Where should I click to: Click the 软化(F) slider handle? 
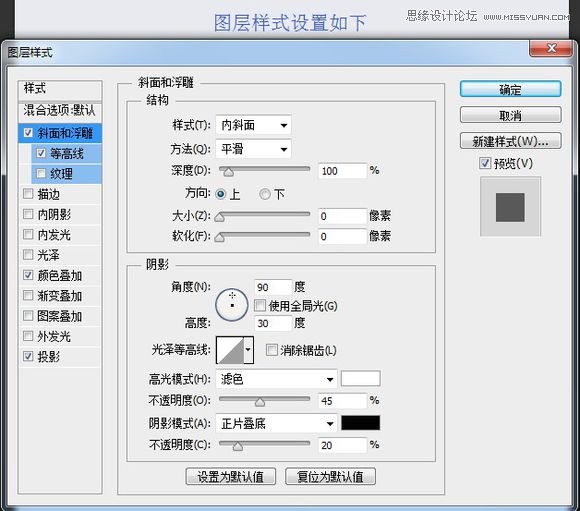(x=220, y=238)
